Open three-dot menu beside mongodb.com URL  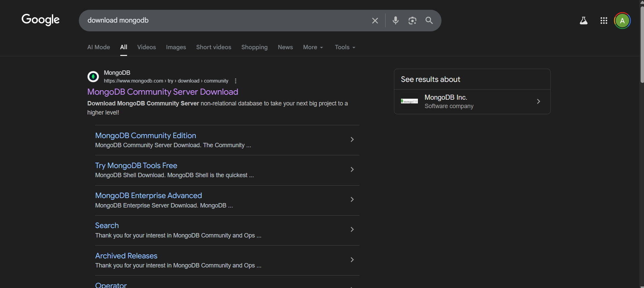coord(236,81)
